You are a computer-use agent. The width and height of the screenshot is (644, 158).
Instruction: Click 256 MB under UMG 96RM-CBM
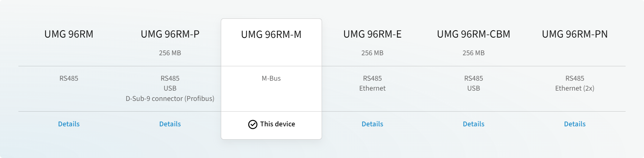click(474, 53)
